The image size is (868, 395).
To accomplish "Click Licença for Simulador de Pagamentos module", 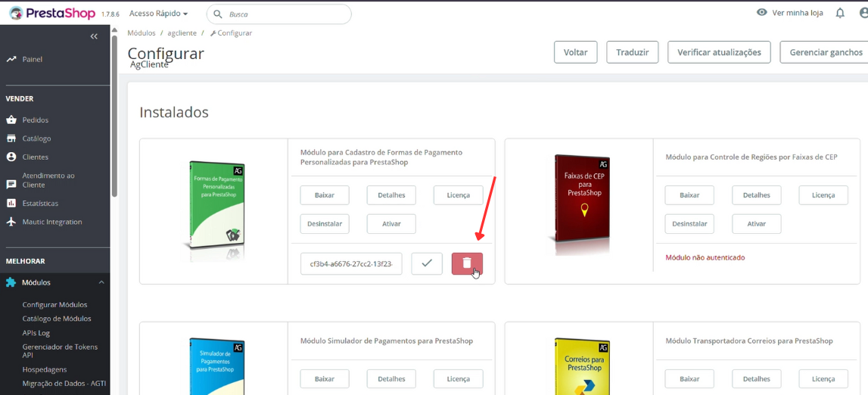I will click(459, 379).
